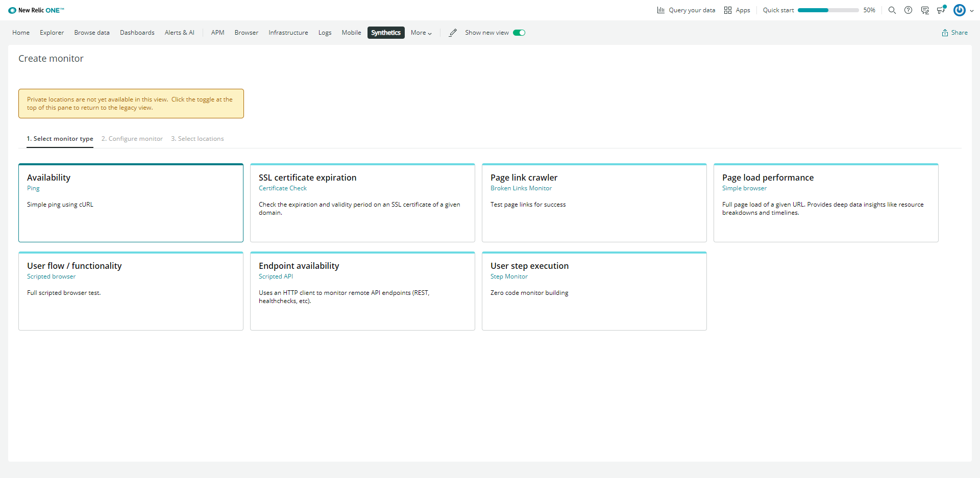The width and height of the screenshot is (980, 478).
Task: Open the feedback chat icon
Action: (x=925, y=10)
